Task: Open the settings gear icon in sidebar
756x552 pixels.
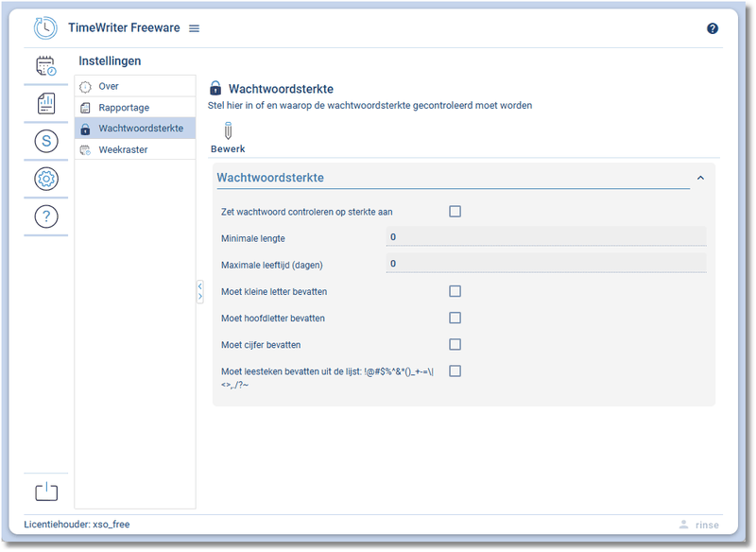Action: pyautogui.click(x=45, y=179)
